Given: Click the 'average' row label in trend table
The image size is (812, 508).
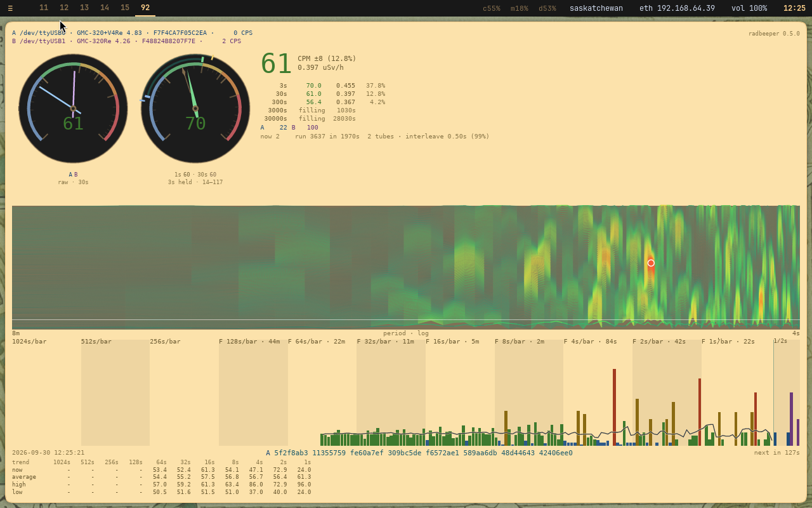Looking at the screenshot, I should click(x=24, y=477).
